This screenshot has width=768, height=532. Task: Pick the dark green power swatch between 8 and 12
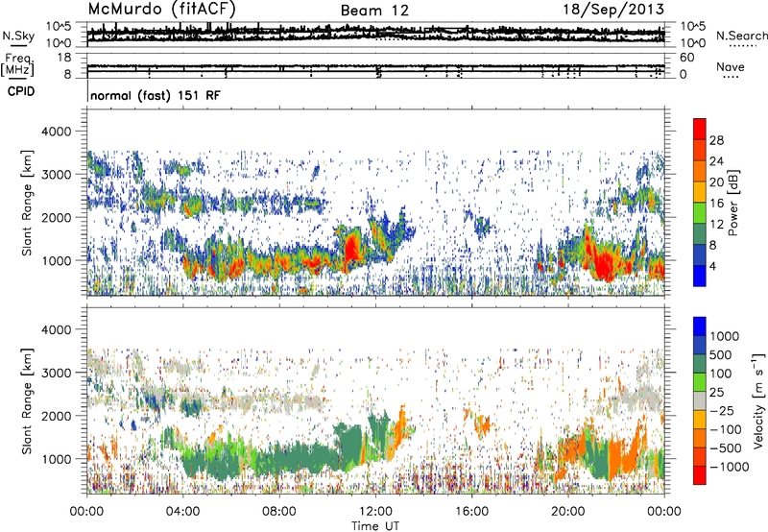pos(700,234)
